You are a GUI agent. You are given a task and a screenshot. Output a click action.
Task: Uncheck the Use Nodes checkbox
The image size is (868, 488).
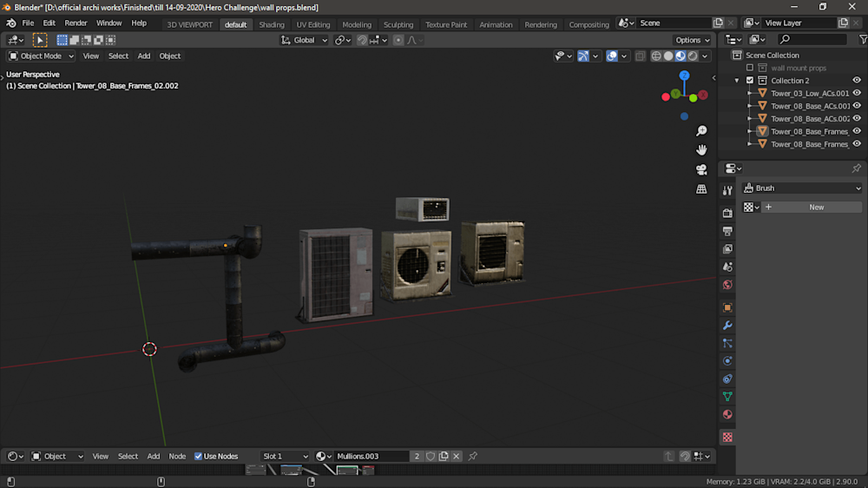pos(199,456)
